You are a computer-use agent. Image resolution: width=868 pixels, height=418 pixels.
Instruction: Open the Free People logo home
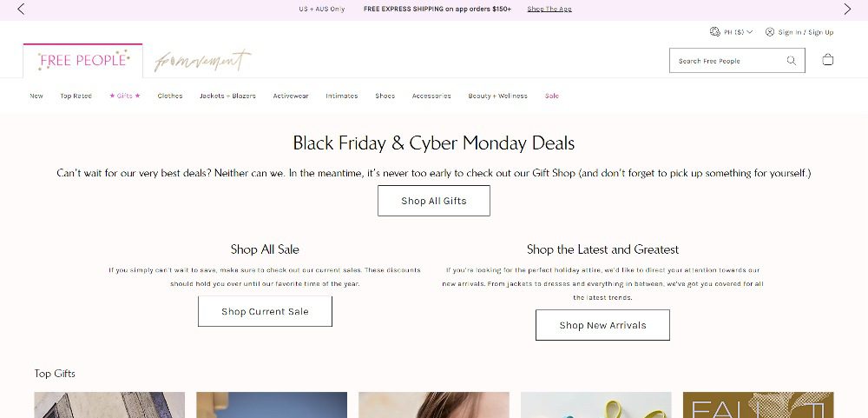[83, 60]
